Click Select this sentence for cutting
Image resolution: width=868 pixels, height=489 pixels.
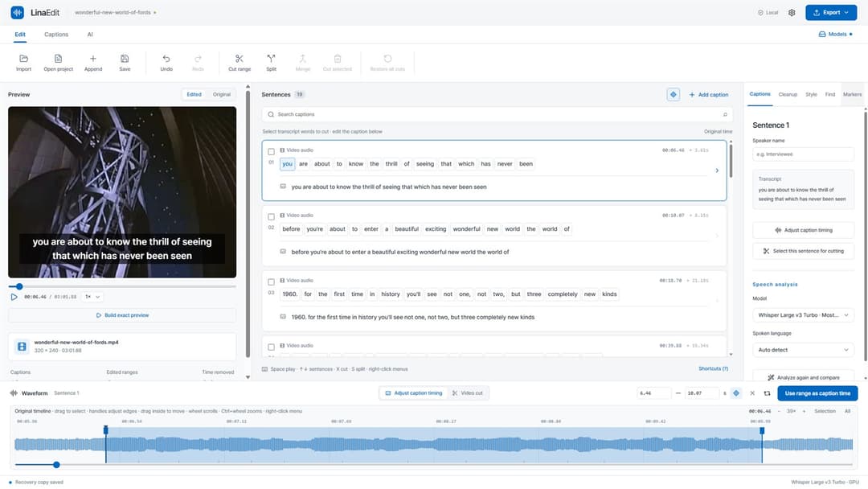(x=803, y=251)
